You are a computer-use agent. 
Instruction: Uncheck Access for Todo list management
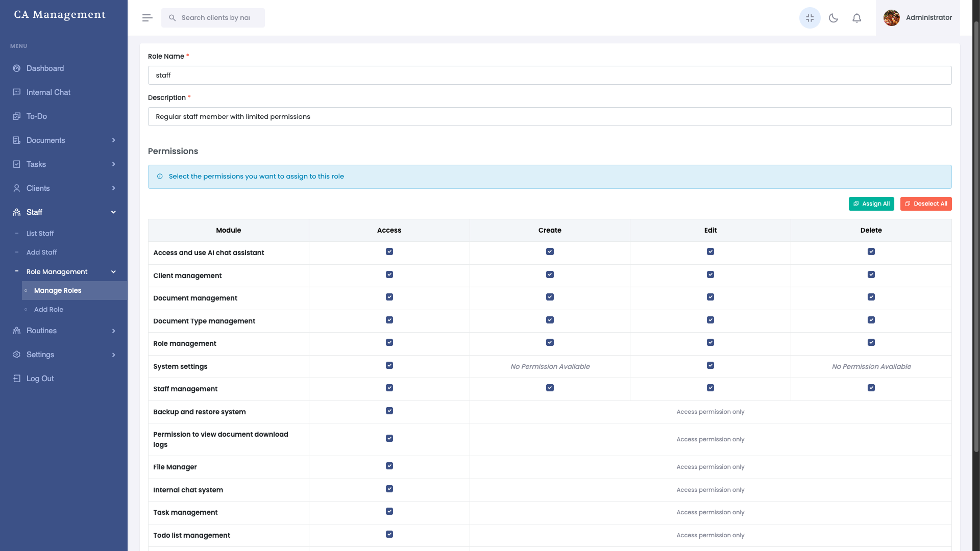389,534
